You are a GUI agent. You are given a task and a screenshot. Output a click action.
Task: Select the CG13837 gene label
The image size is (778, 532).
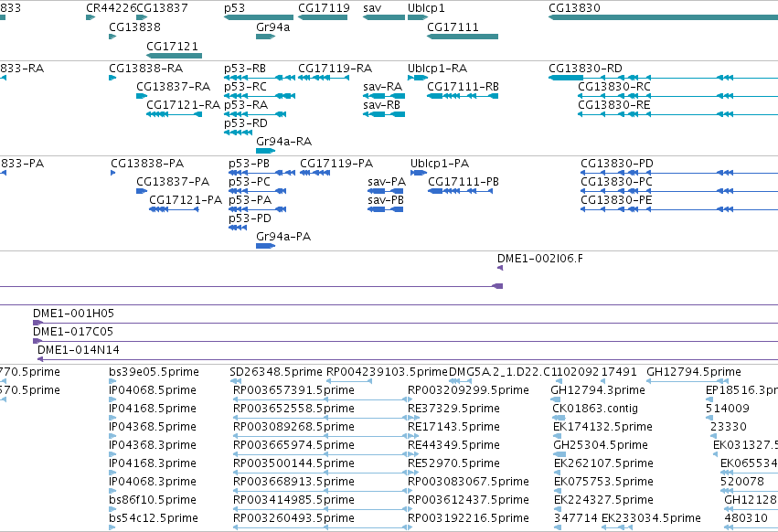(x=162, y=8)
